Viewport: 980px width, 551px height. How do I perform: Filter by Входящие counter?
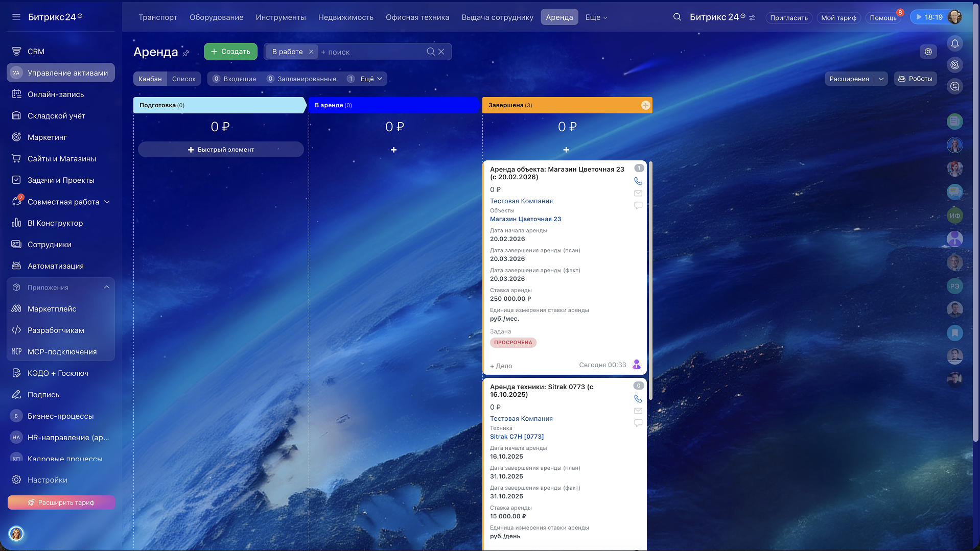pyautogui.click(x=235, y=79)
